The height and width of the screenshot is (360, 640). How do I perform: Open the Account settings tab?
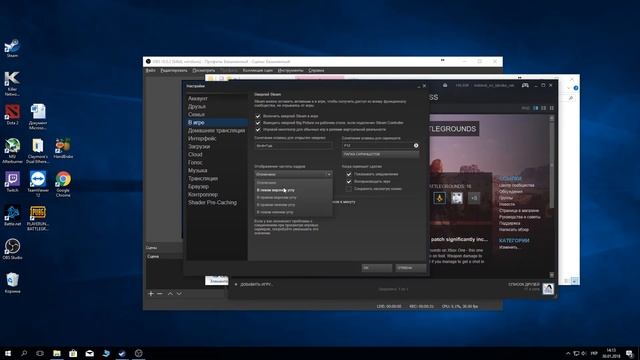pyautogui.click(x=198, y=98)
